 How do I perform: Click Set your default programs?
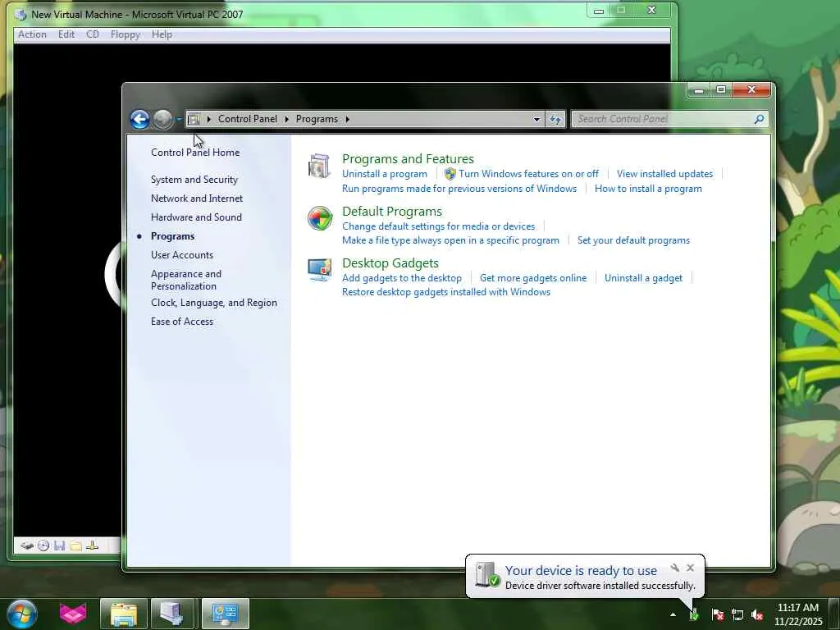(633, 240)
